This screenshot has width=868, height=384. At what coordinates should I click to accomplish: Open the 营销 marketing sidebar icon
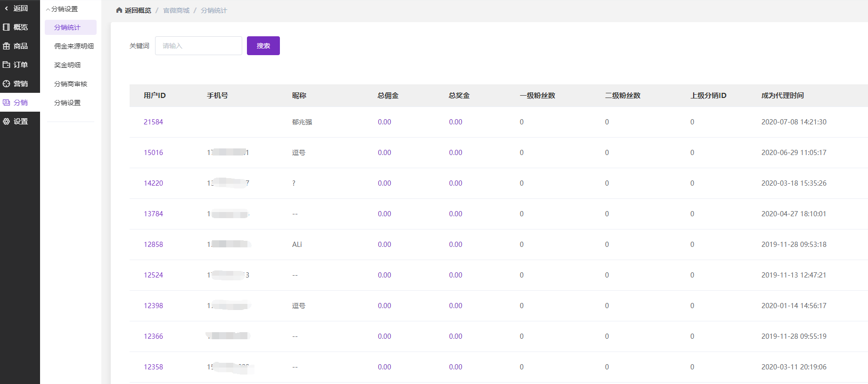pos(6,84)
